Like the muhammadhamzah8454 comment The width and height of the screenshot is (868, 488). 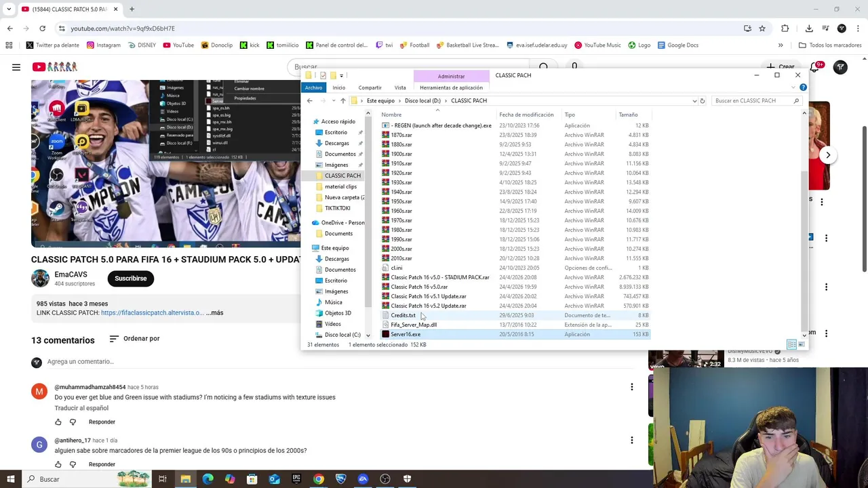[x=58, y=422]
